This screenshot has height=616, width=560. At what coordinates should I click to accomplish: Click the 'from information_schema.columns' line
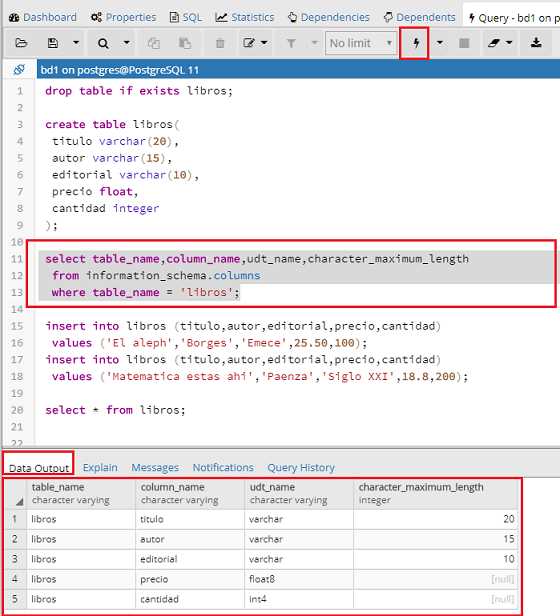(x=156, y=275)
